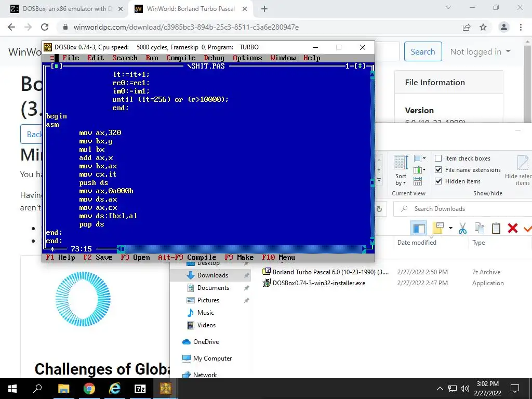This screenshot has height=399, width=532.
Task: Click F3 Open in the status line
Action: [x=135, y=258]
